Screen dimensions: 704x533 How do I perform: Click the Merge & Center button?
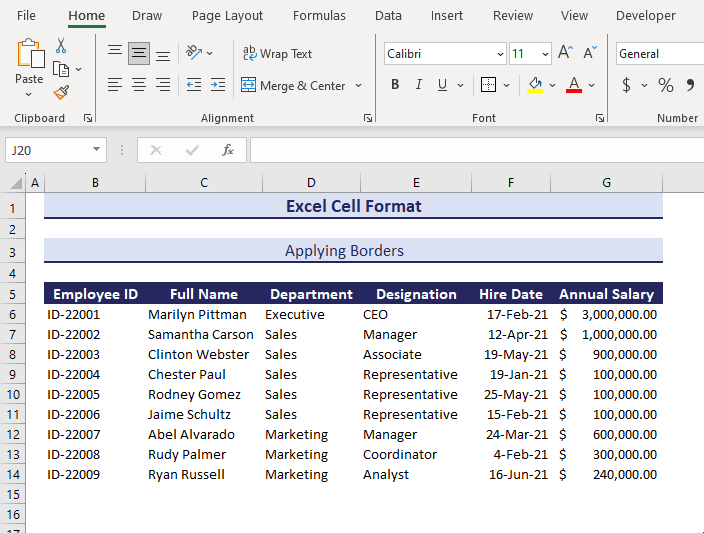293,86
